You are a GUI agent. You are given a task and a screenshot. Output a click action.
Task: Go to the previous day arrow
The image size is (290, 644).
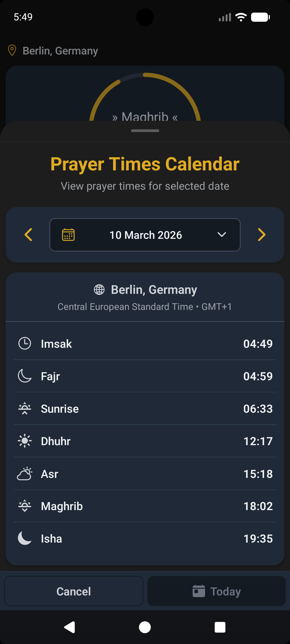tap(28, 235)
